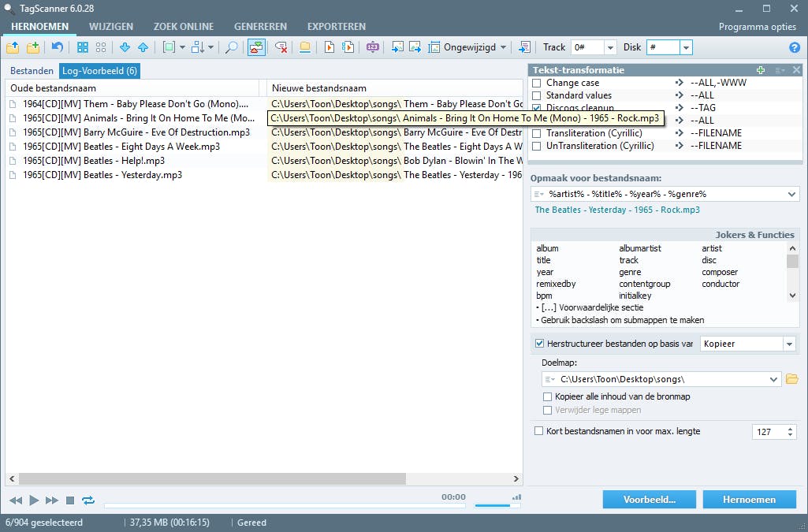Viewport: 808px width, 532px height.
Task: Switch to the EXPORTEREN tab
Action: 337,26
